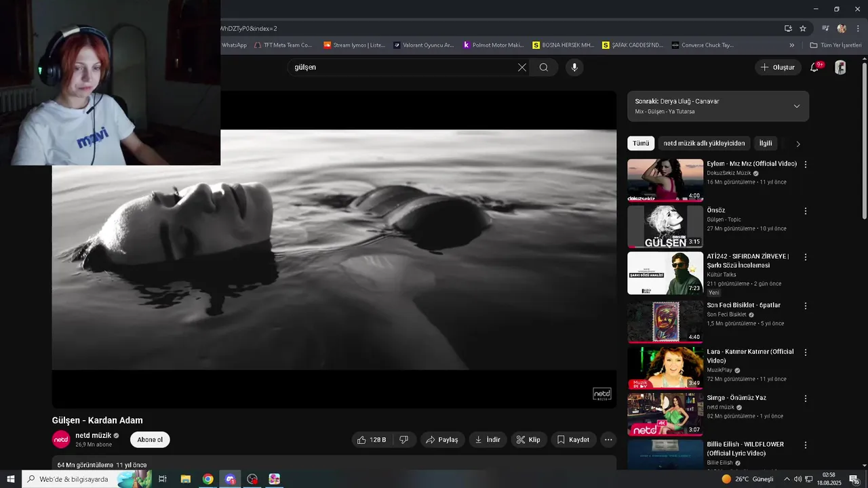Image resolution: width=868 pixels, height=488 pixels.
Task: Start voice search with microphone
Action: tap(574, 67)
